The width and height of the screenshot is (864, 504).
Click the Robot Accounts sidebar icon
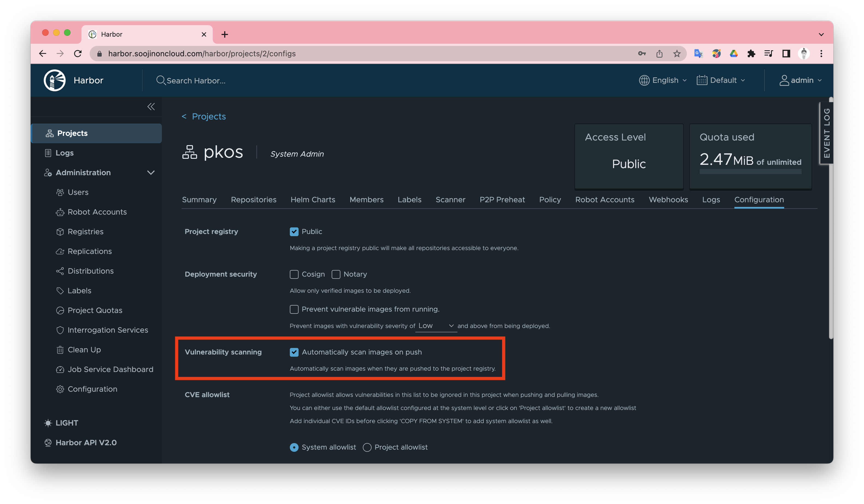click(60, 212)
